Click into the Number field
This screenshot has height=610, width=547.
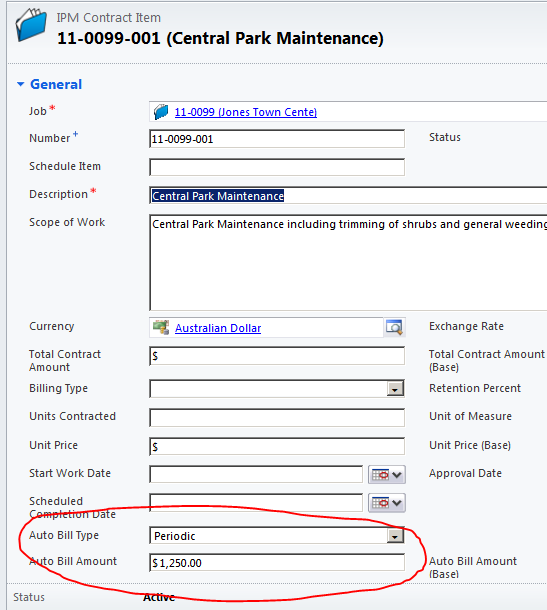click(277, 139)
